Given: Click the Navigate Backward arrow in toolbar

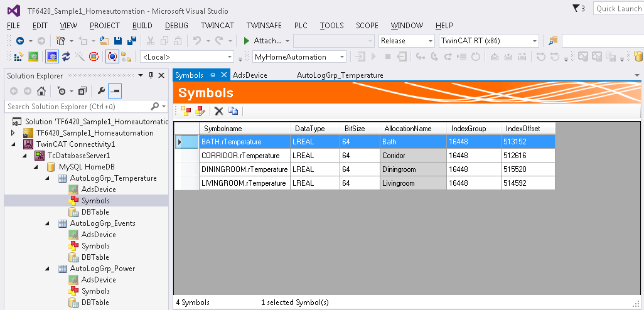Looking at the screenshot, I should pyautogui.click(x=19, y=41).
